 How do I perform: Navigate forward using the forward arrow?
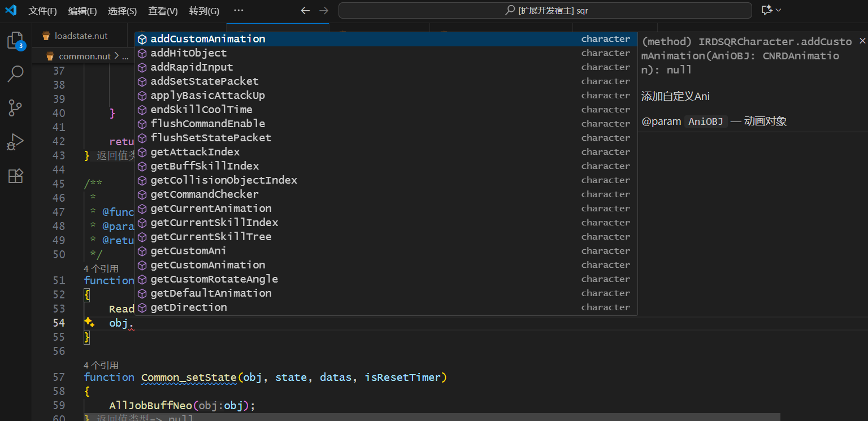pos(323,10)
